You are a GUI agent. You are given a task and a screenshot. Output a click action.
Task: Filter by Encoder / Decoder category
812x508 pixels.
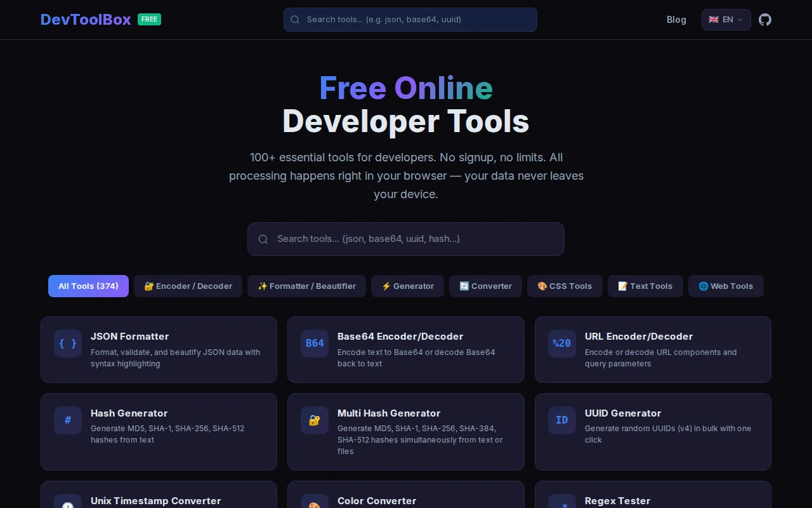(x=188, y=286)
